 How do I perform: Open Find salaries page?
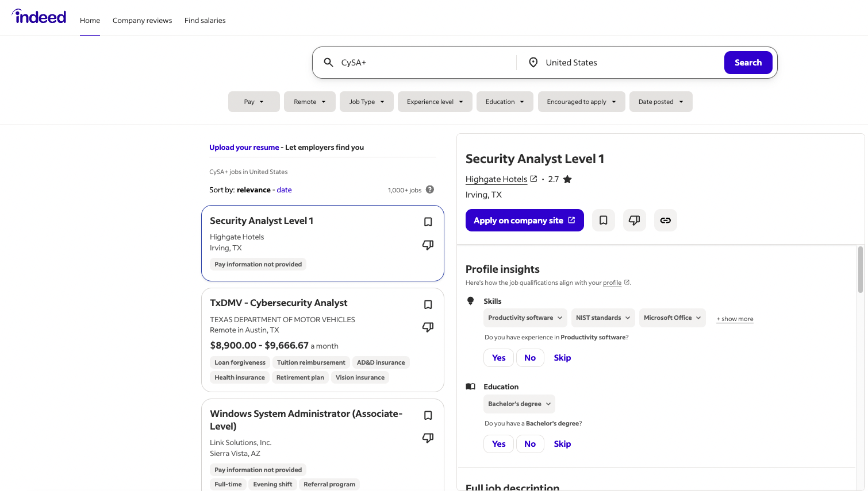click(x=205, y=20)
